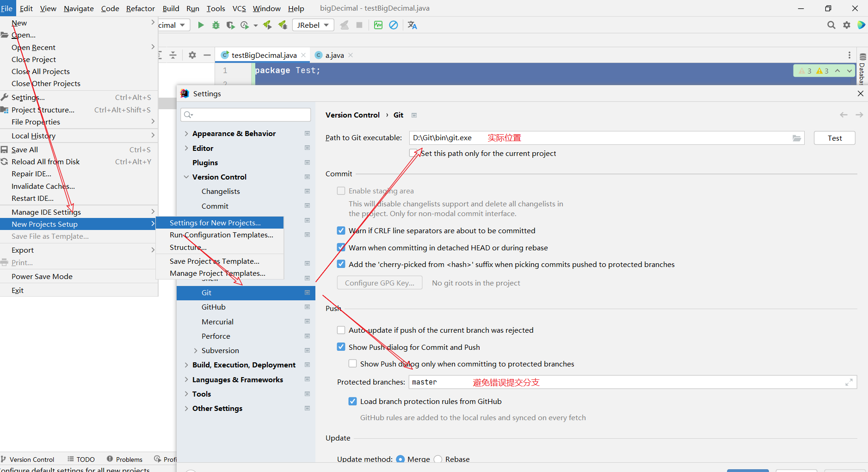This screenshot has height=472, width=868.
Task: Click the green chart toolbar icon
Action: click(378, 25)
